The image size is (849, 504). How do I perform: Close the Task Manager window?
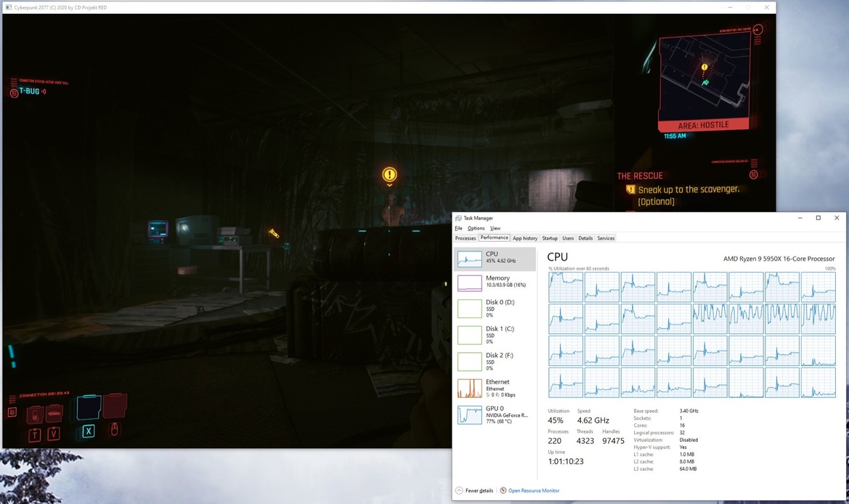click(x=837, y=218)
